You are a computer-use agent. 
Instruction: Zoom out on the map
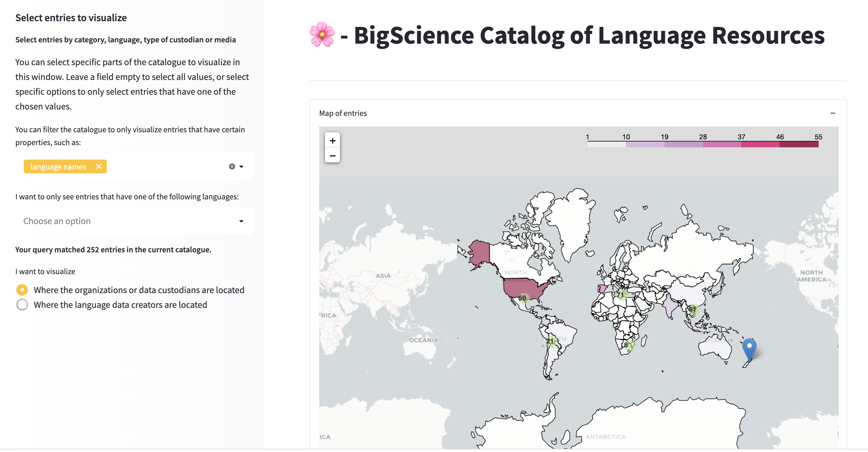coord(332,155)
